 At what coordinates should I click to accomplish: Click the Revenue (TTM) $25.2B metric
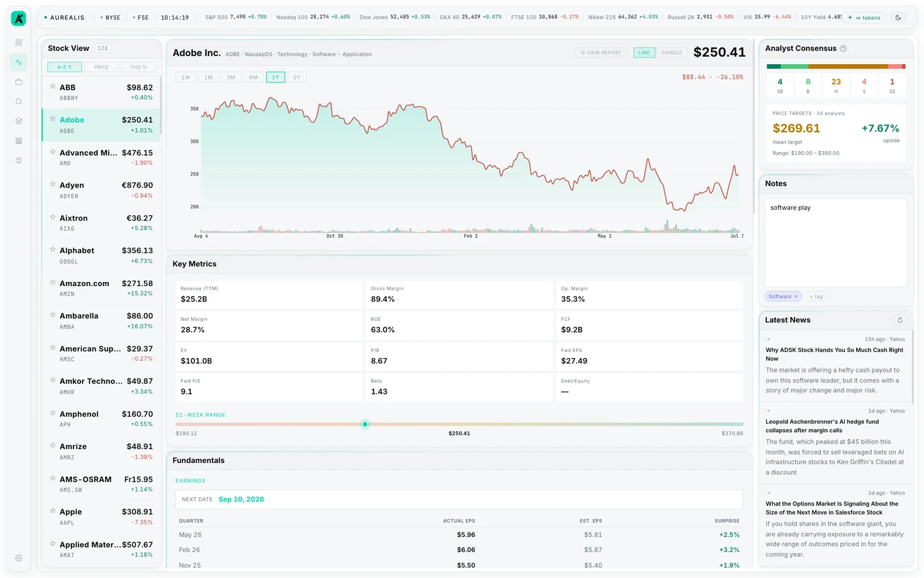point(269,295)
